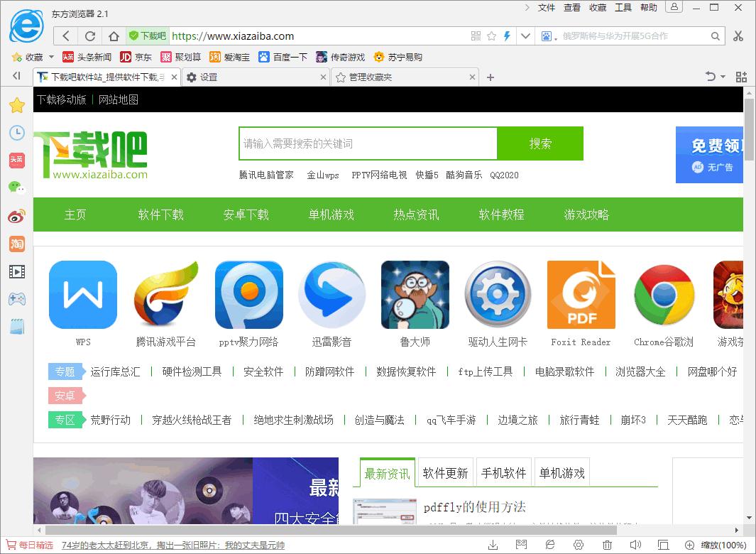
Task: Toggle the mute speaker icon in status bar
Action: pos(635,545)
